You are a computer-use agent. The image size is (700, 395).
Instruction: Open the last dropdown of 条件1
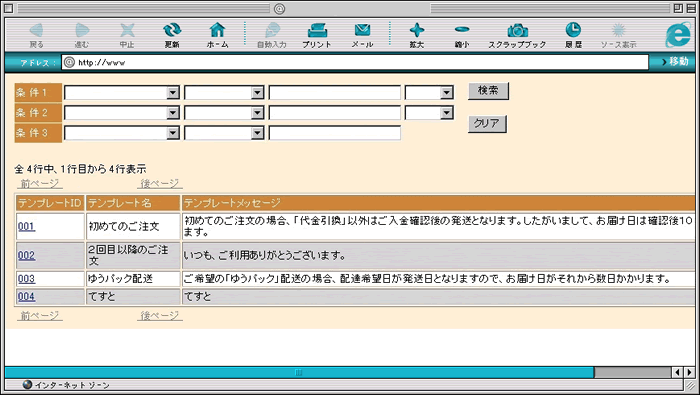tap(429, 93)
